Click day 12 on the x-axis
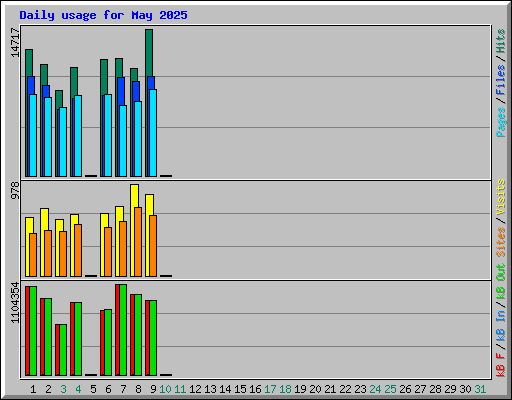Image resolution: width=512 pixels, height=400 pixels. tap(195, 389)
